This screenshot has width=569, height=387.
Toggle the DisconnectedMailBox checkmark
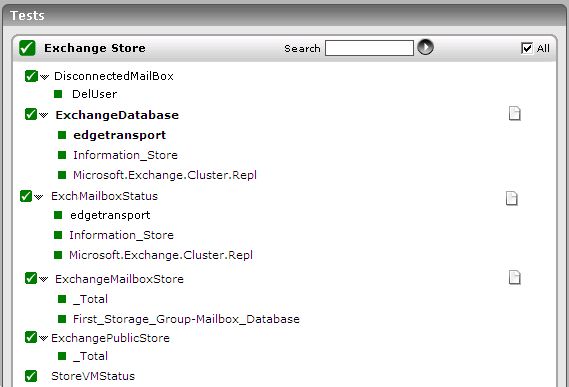coord(31,76)
